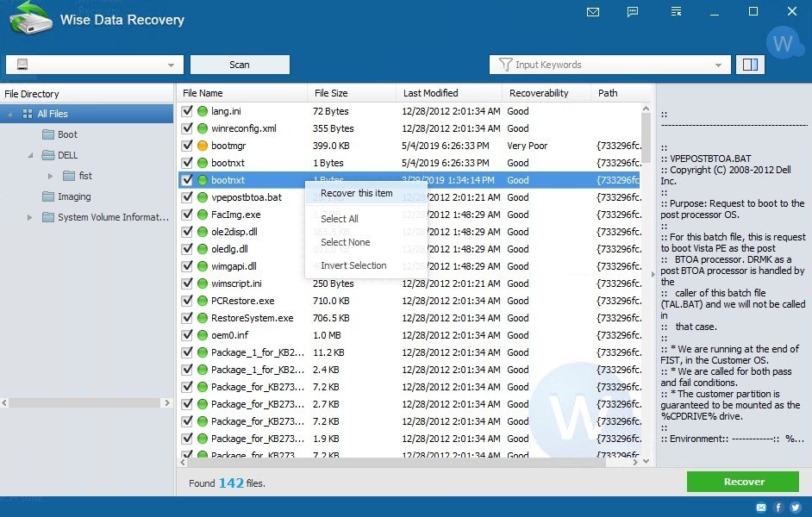Uncheck the vpepostbtoa.bat checkbox
The width and height of the screenshot is (812, 517).
(x=187, y=197)
